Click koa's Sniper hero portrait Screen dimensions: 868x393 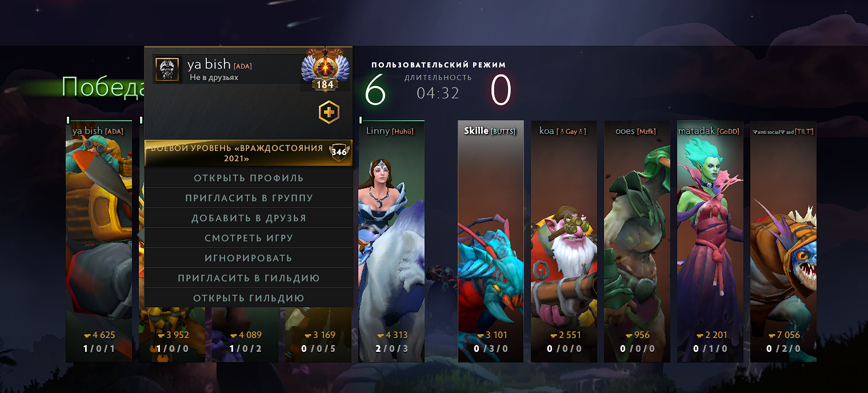(x=564, y=241)
